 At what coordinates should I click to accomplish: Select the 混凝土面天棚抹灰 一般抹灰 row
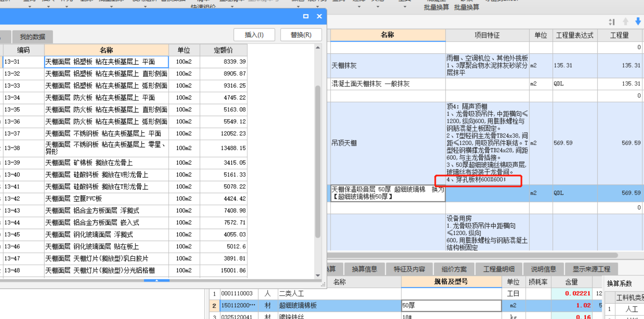pyautogui.click(x=486, y=84)
